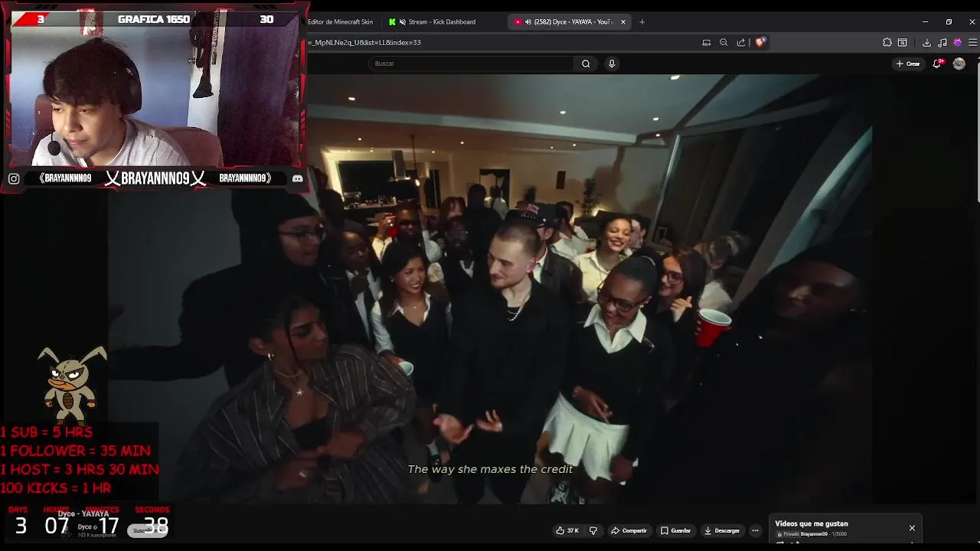This screenshot has height=551, width=980.
Task: Click the DAYS countdown value 3
Action: tap(21, 526)
